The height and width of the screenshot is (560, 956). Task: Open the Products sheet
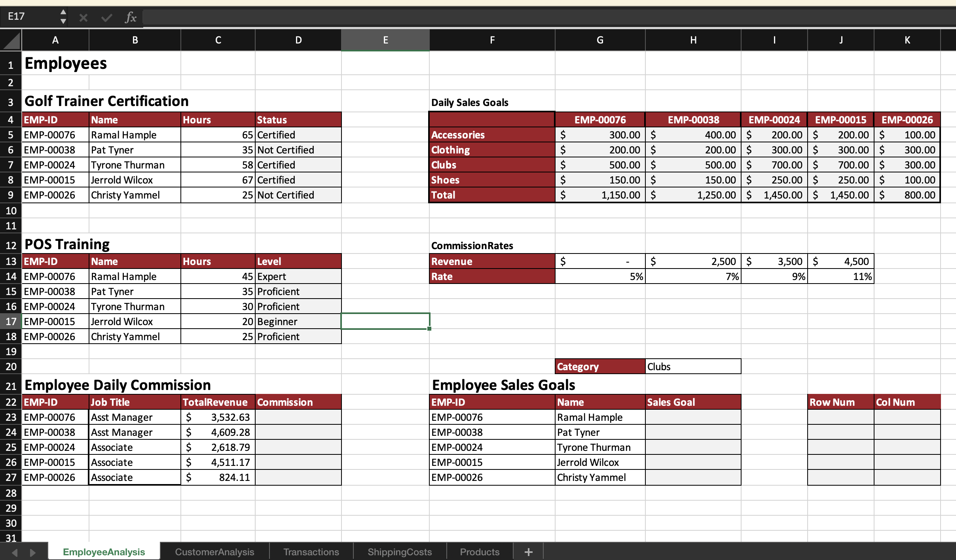click(479, 551)
